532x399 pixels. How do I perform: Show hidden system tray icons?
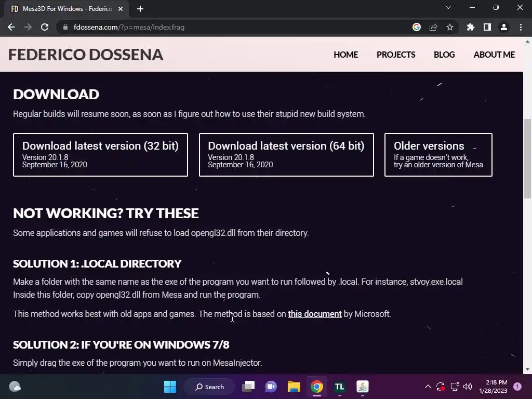pos(428,387)
